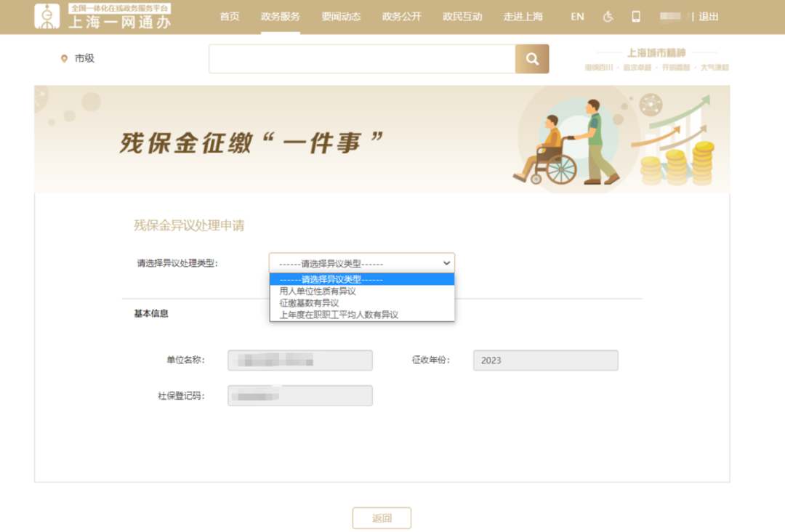Open the 政务公开 navigation item

pyautogui.click(x=401, y=17)
